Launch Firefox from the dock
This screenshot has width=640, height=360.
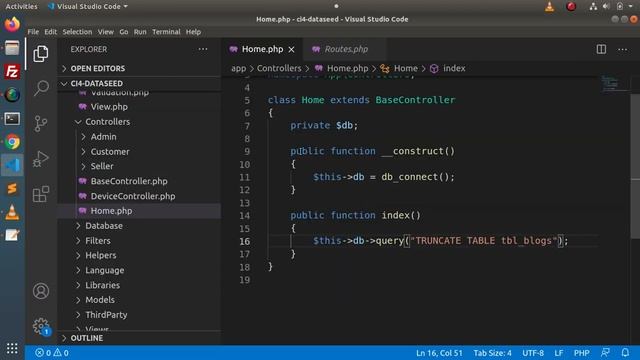(x=12, y=24)
